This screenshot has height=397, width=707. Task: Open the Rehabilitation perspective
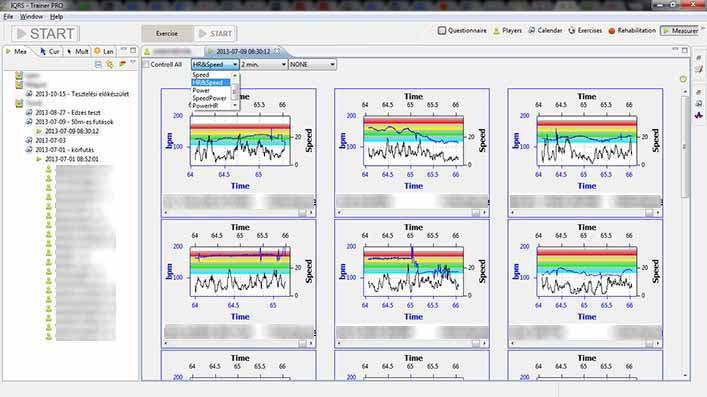pos(632,30)
